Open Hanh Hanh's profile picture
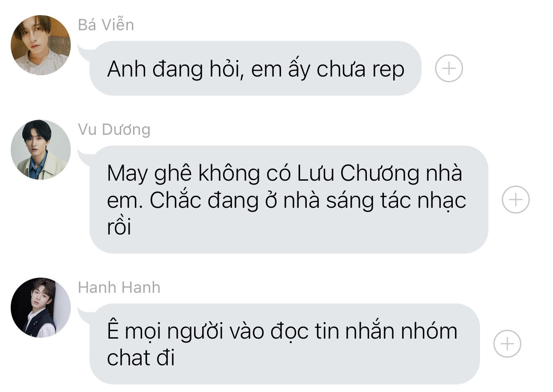Viewport: 553px width, 392px height. [x=41, y=307]
